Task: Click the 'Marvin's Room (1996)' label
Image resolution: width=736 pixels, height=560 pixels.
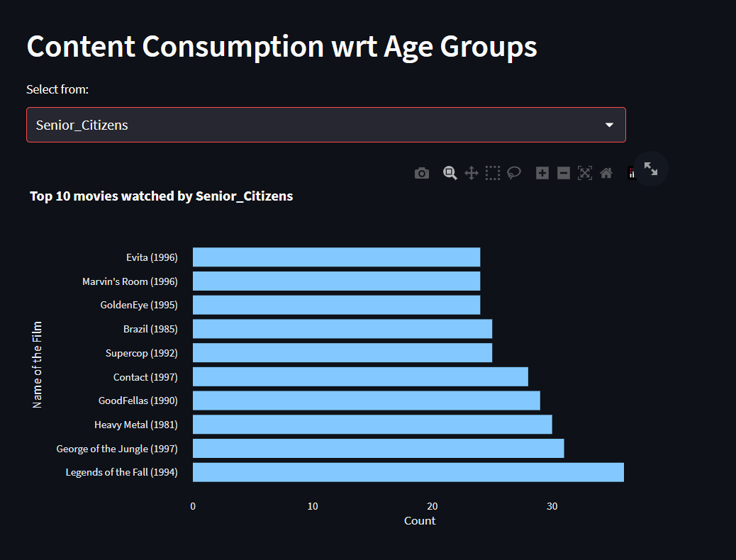Action: tap(130, 281)
